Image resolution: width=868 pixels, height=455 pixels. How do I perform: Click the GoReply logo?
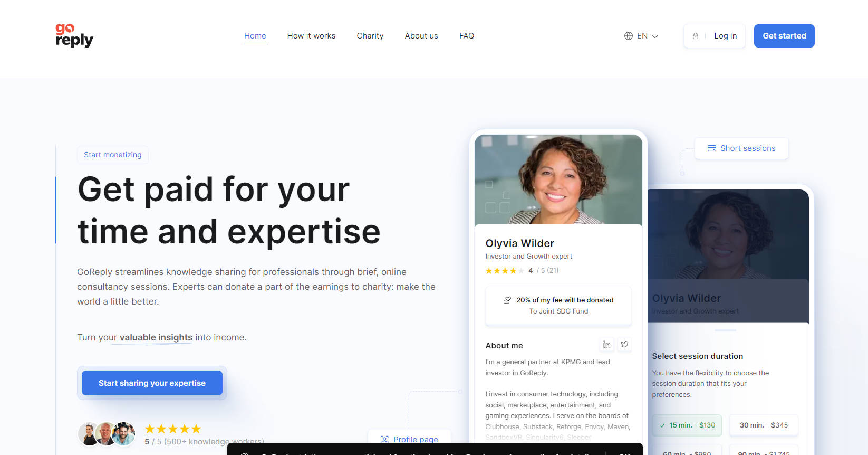pyautogui.click(x=74, y=35)
